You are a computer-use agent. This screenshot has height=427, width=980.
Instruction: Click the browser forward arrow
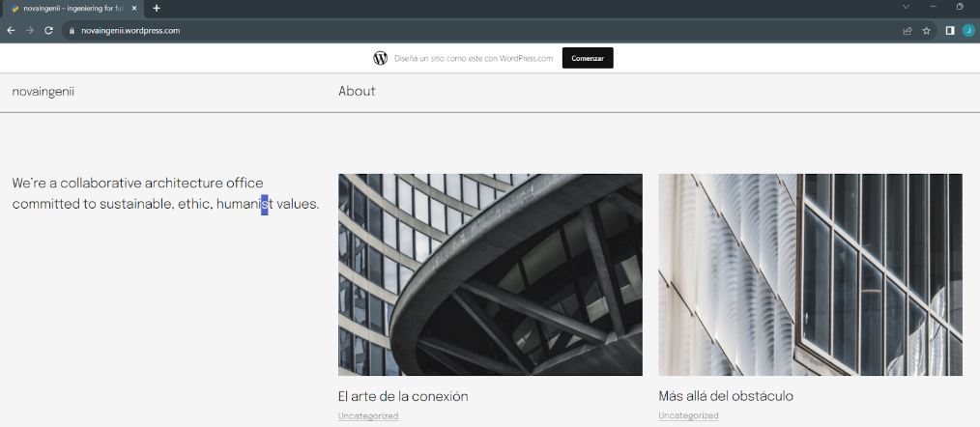coord(29,30)
